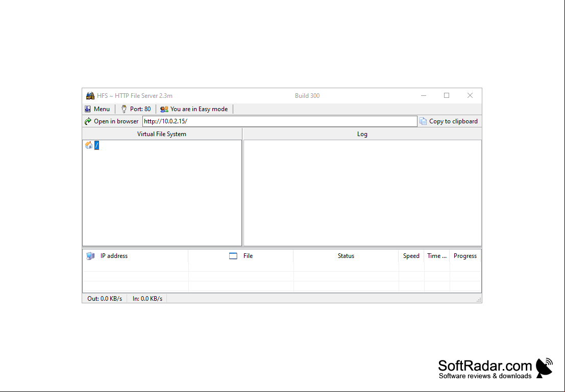
Task: Click the server URL address field
Action: pos(280,121)
